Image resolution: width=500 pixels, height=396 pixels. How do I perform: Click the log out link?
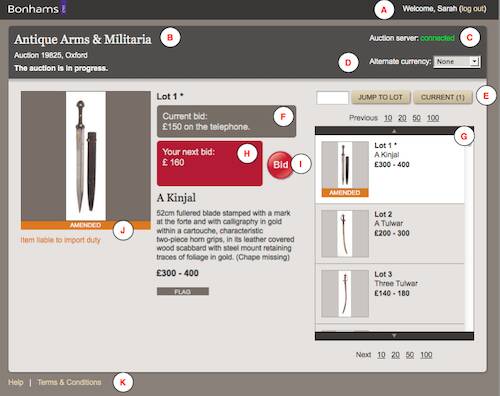(473, 9)
